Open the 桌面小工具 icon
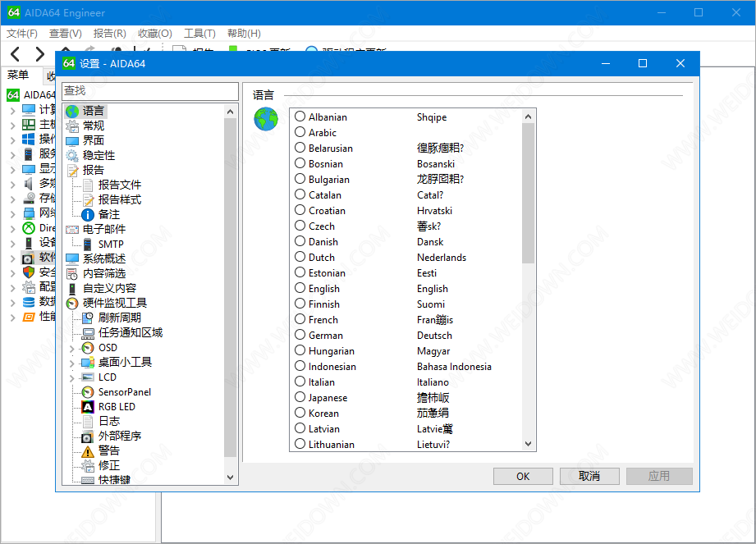Image resolution: width=756 pixels, height=544 pixels. pyautogui.click(x=88, y=363)
